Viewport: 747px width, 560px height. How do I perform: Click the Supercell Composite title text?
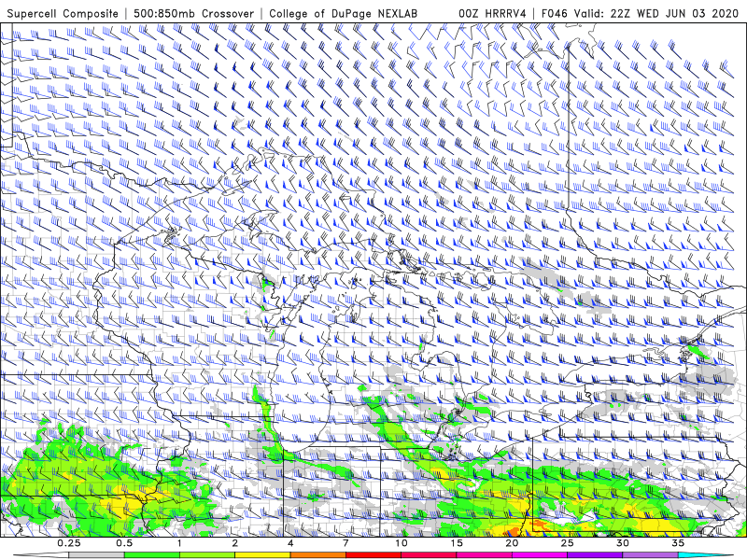point(63,13)
